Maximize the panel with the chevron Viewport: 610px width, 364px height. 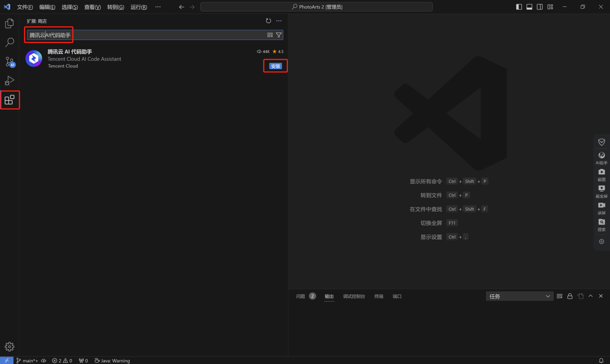[591, 296]
